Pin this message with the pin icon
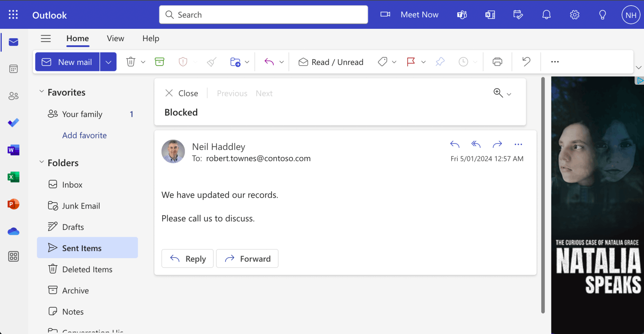Screen dimensions: 644x334 tap(440, 62)
